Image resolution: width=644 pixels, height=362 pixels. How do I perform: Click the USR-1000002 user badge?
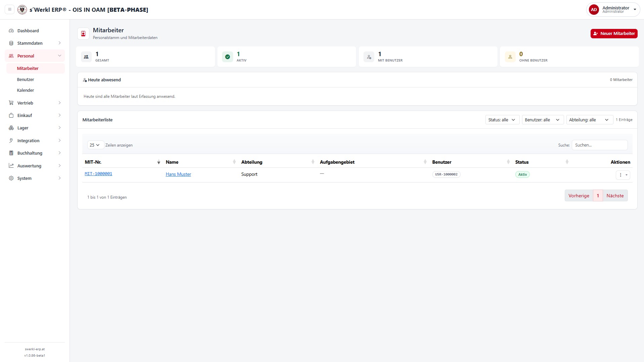446,174
